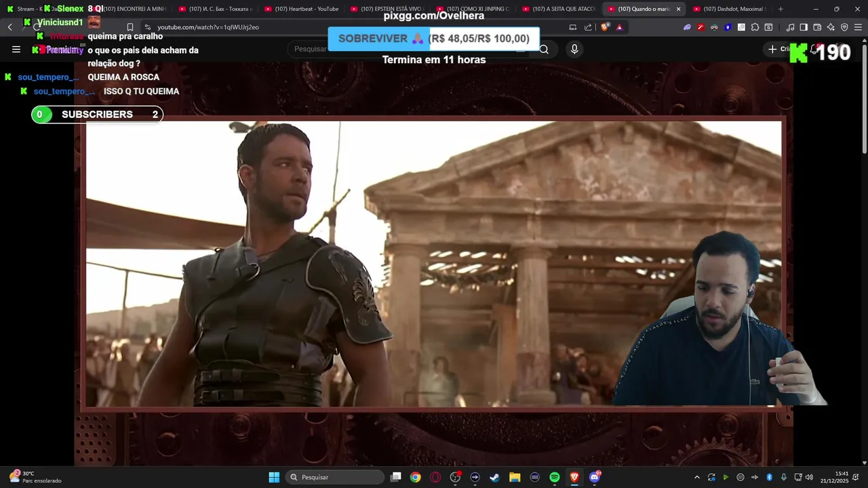Open Steam from the taskbar

pos(494,477)
